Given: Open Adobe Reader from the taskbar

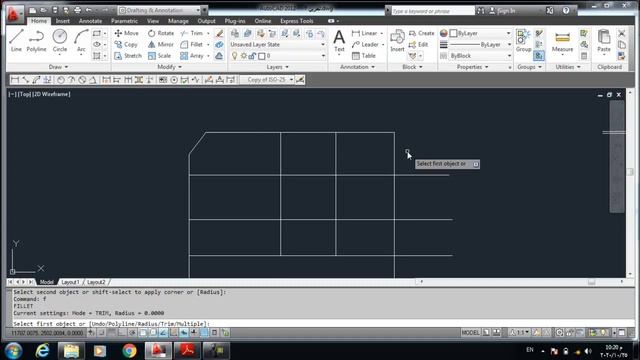Looking at the screenshot, I should point(187,351).
